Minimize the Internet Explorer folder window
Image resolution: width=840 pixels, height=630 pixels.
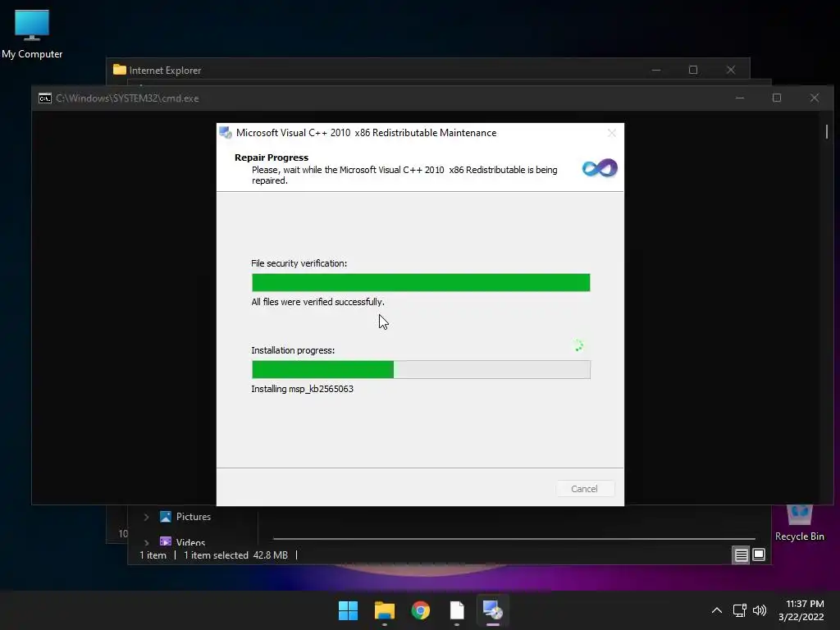[x=656, y=70]
